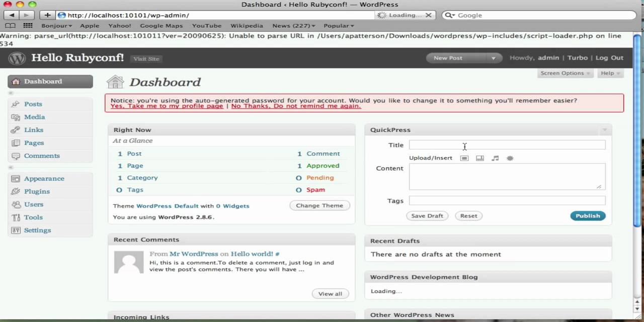Viewport: 644px width, 322px height.
Task: Click the Reset button in QuickPress
Action: (x=468, y=216)
